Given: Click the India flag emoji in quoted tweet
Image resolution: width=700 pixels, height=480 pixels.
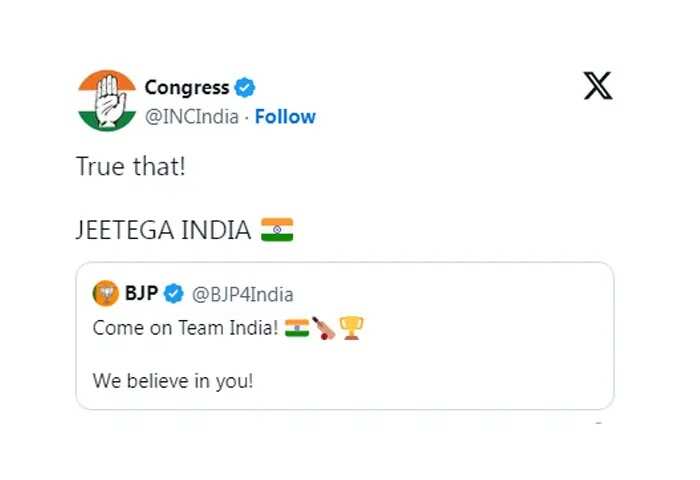Looking at the screenshot, I should 297,328.
